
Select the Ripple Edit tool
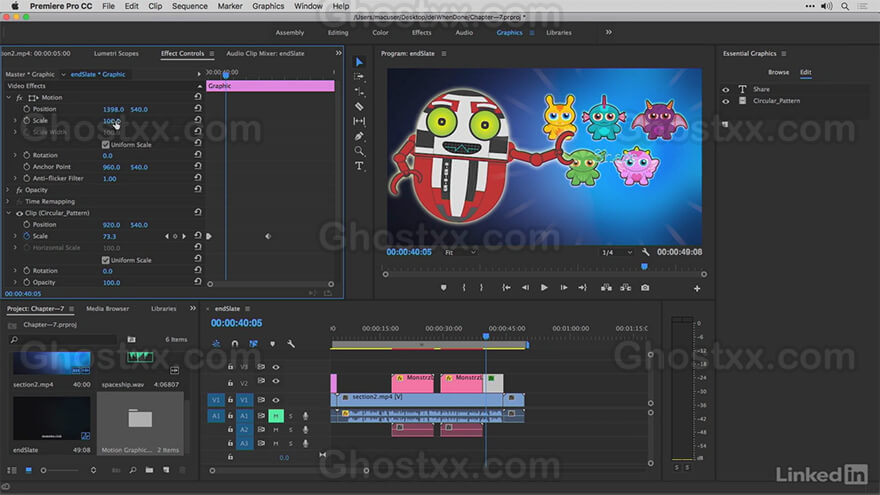pyautogui.click(x=359, y=91)
